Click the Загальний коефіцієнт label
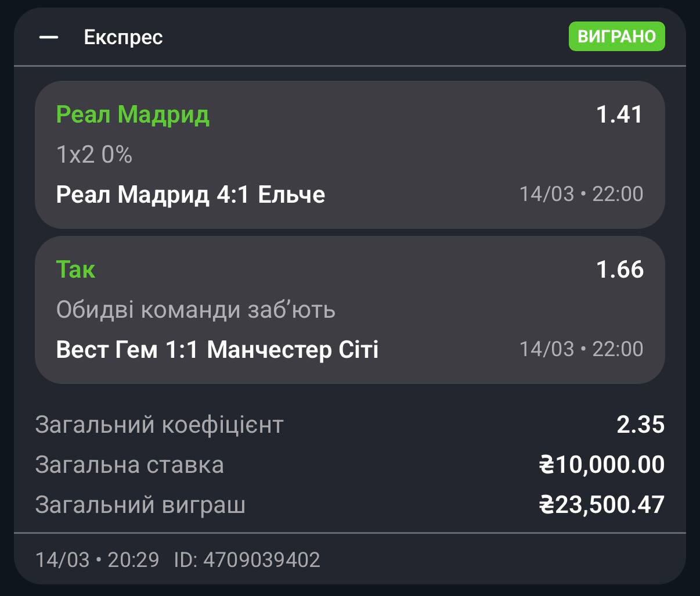Screen dimensions: 700x596 (x=159, y=425)
